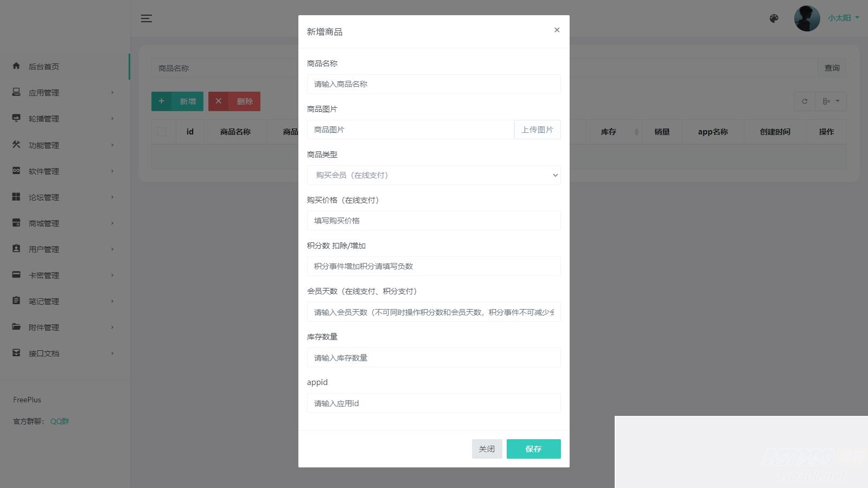Select the home icon beside 后台首页
Image resolution: width=868 pixels, height=488 pixels.
(16, 66)
